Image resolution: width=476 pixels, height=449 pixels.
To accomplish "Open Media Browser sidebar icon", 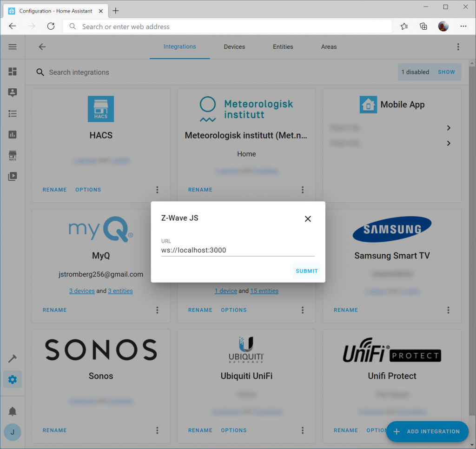I will [13, 176].
